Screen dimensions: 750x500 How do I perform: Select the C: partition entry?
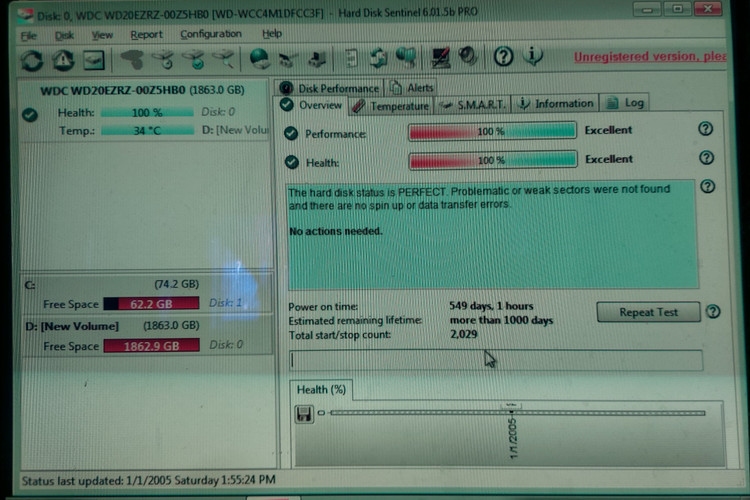[146, 294]
